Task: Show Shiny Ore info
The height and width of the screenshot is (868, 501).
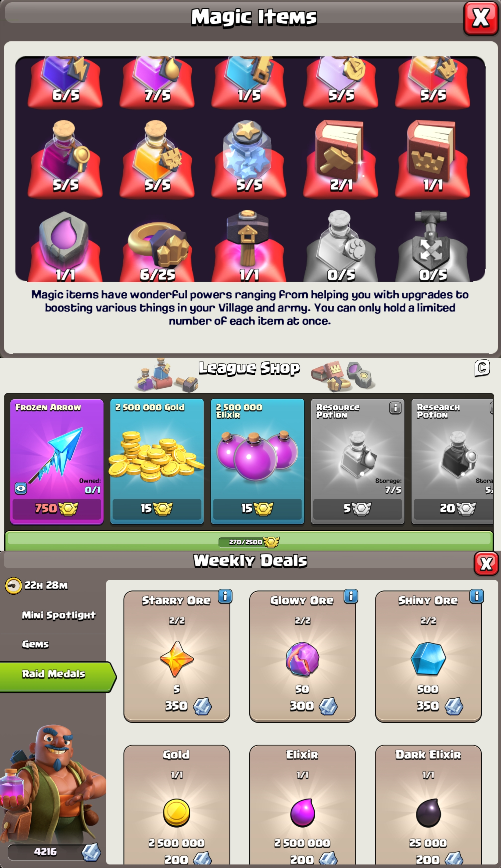Action: (x=477, y=596)
